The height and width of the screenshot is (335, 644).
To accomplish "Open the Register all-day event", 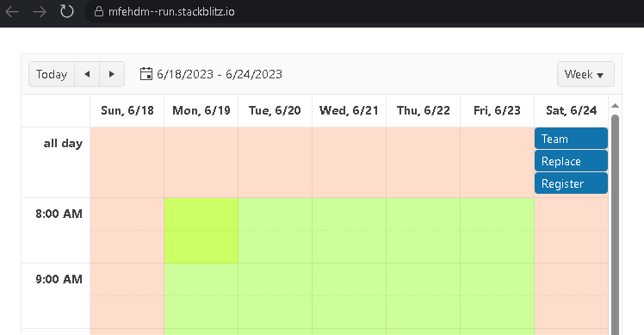I will pyautogui.click(x=571, y=183).
